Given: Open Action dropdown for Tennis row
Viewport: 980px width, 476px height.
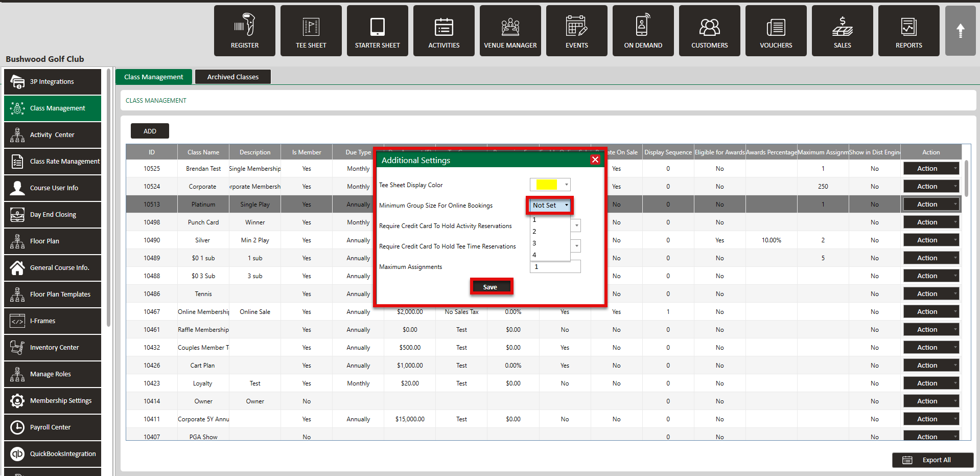Looking at the screenshot, I should [x=931, y=294].
